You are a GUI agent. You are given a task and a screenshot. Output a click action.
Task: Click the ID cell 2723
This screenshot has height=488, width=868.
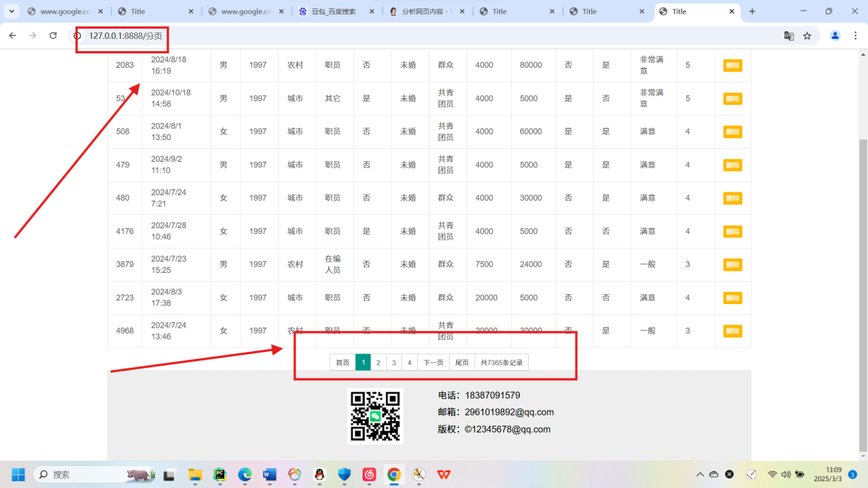click(x=125, y=298)
